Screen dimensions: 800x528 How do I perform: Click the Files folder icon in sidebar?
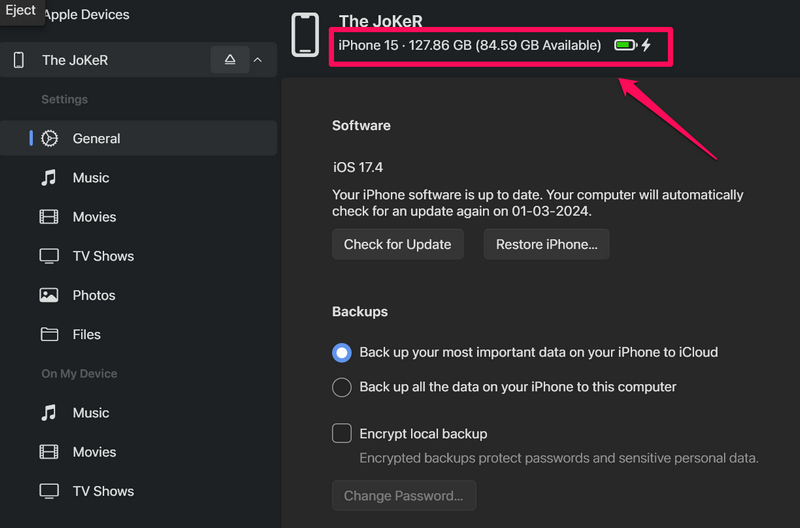(x=49, y=334)
